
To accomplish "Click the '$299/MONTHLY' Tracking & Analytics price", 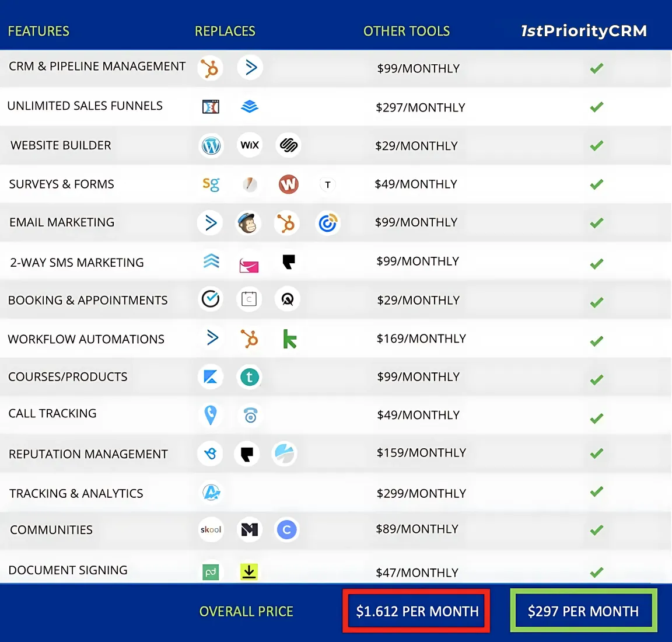I will tap(421, 493).
